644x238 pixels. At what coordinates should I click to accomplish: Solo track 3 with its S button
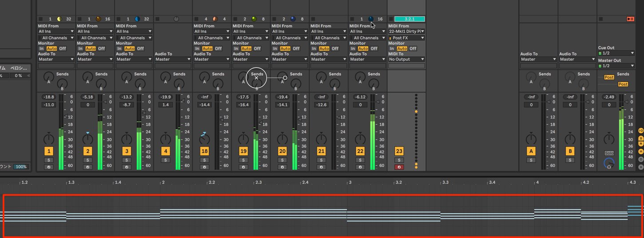(x=127, y=160)
